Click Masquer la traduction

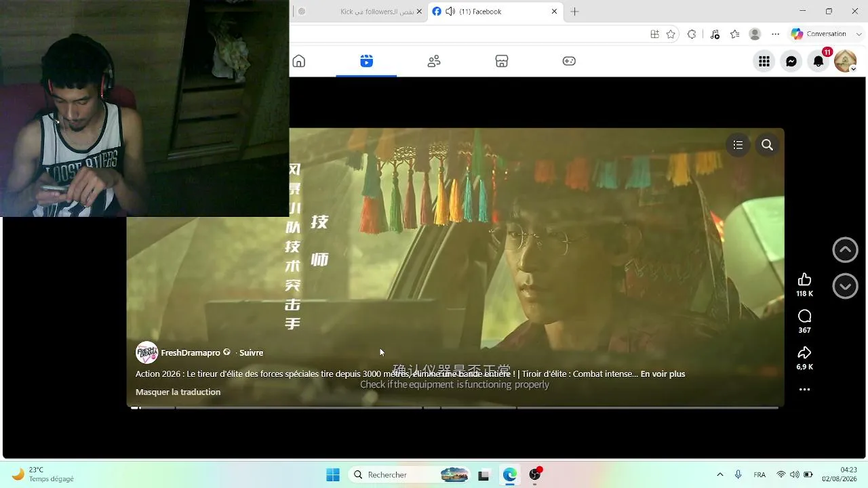pos(178,392)
